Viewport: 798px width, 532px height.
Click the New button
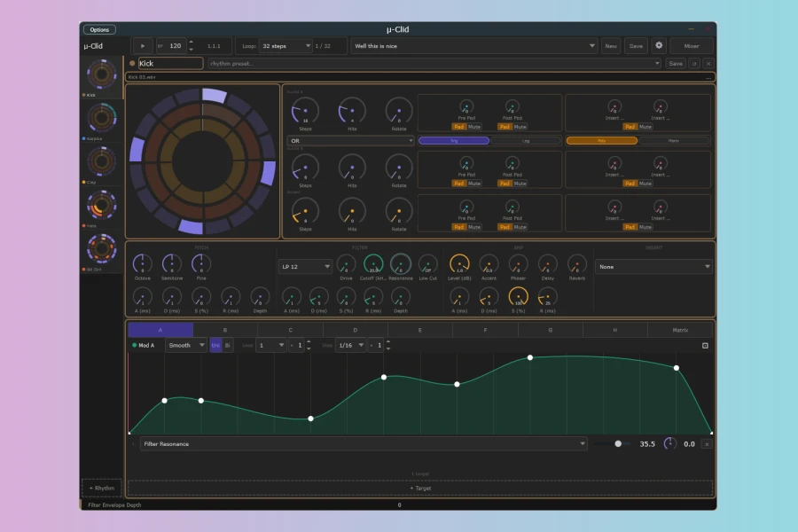pos(611,46)
